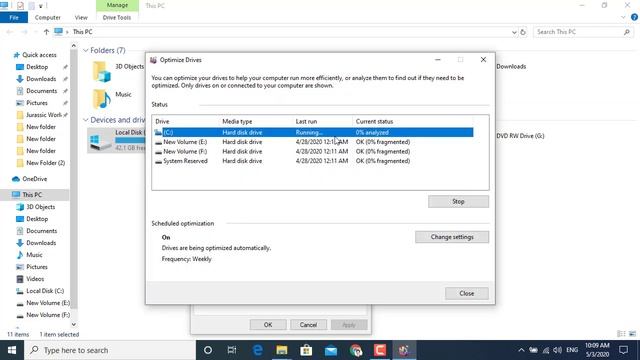
Task: Switch to Drive Tools tab
Action: 117,18
